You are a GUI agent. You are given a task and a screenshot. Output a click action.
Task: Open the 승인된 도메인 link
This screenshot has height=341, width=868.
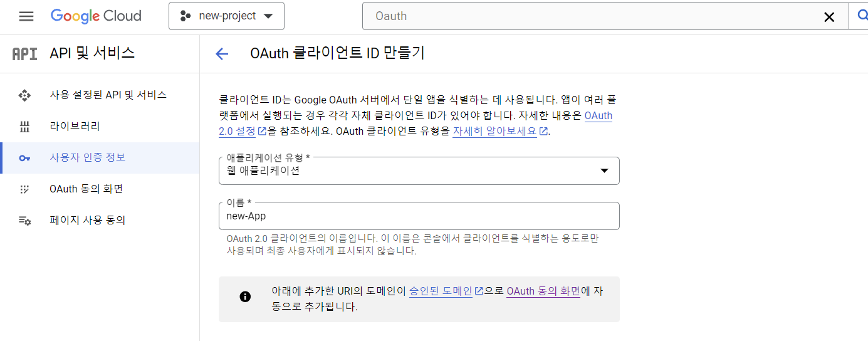pyautogui.click(x=446, y=291)
